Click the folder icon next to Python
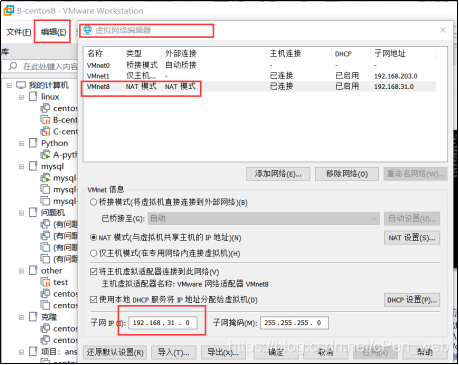 [33, 143]
